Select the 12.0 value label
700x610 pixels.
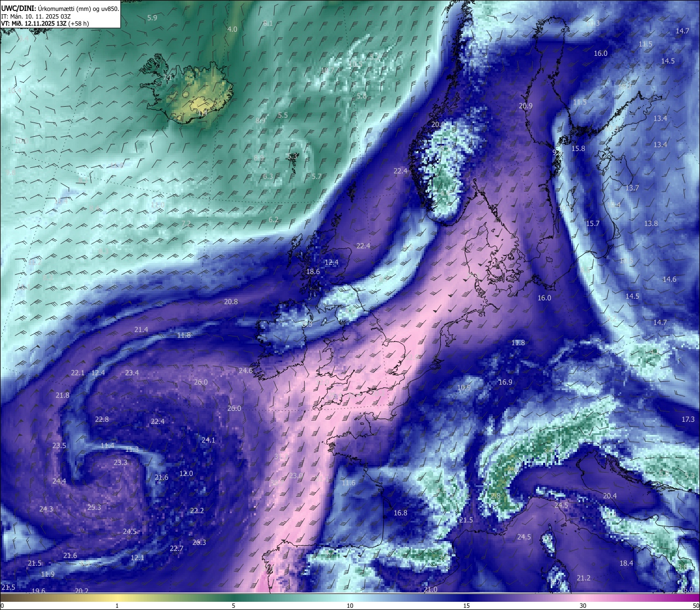tap(186, 474)
